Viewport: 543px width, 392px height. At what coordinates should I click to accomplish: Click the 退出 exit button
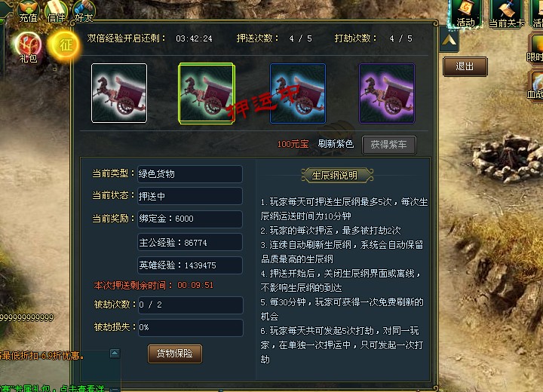point(465,66)
